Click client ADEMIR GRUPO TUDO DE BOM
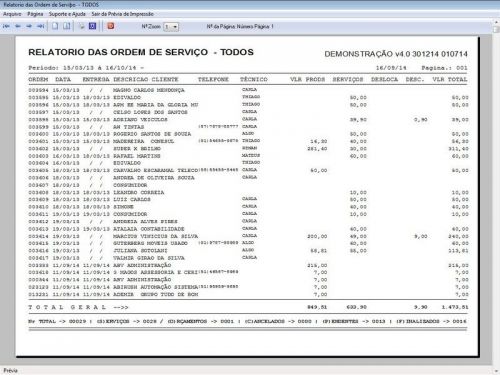The width and height of the screenshot is (500, 375). [156, 295]
